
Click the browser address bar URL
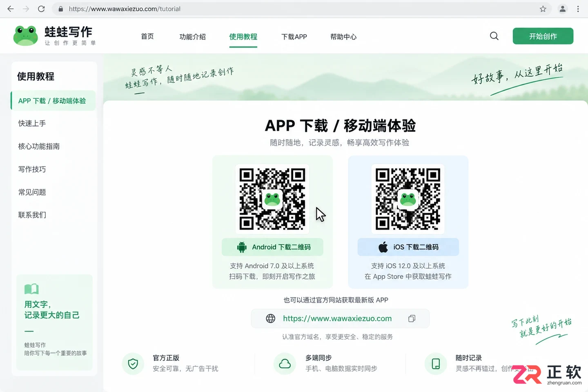124,9
